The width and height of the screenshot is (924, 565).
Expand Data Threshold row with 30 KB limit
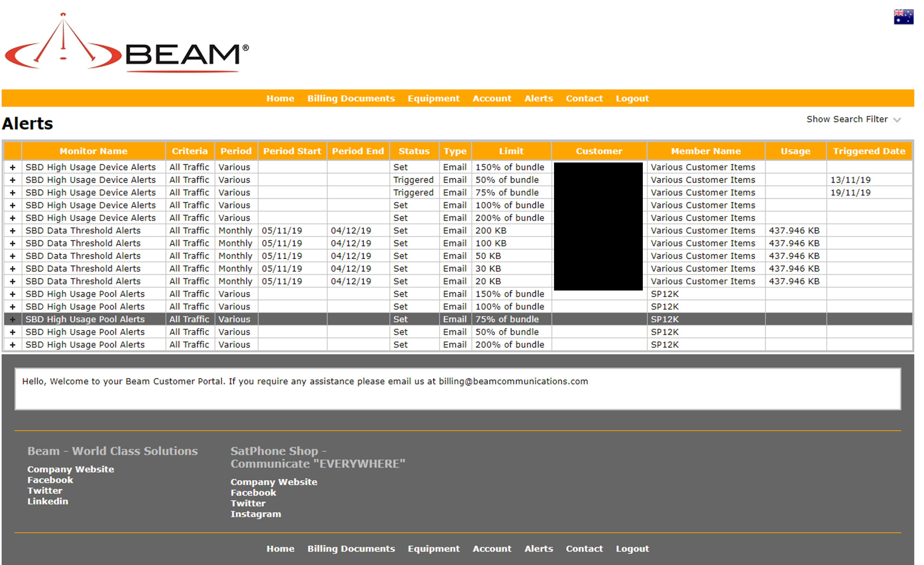[x=12, y=269]
